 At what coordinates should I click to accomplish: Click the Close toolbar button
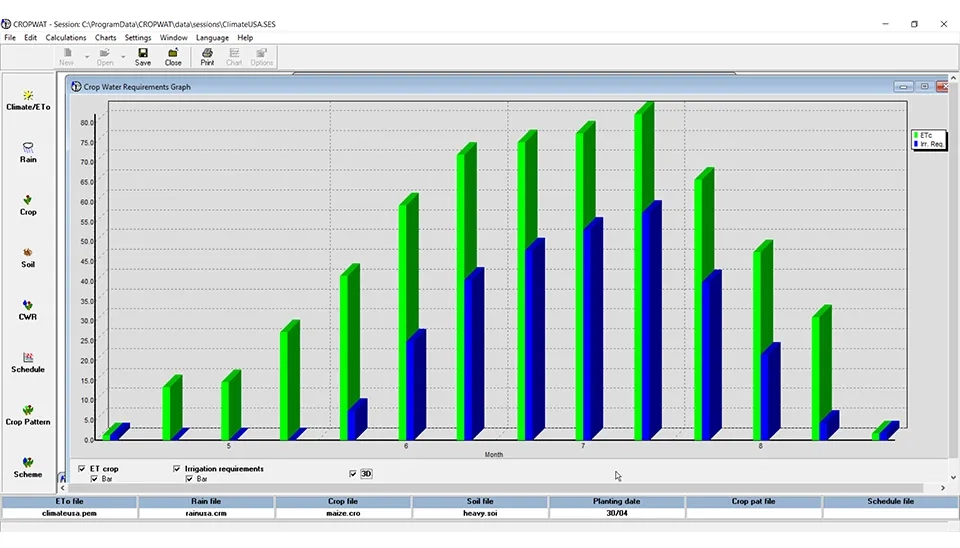click(x=173, y=56)
